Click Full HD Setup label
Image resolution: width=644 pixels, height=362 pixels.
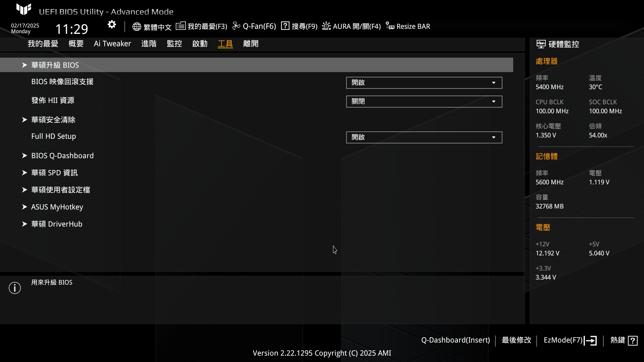tap(54, 136)
